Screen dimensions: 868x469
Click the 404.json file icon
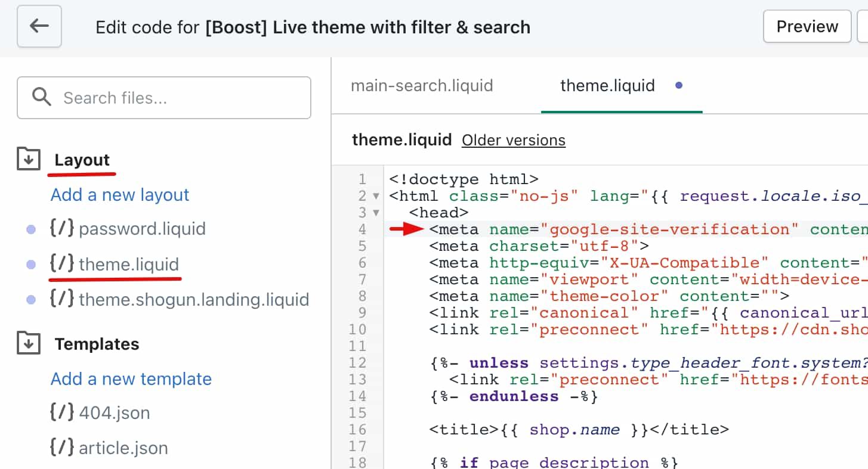pyautogui.click(x=63, y=412)
